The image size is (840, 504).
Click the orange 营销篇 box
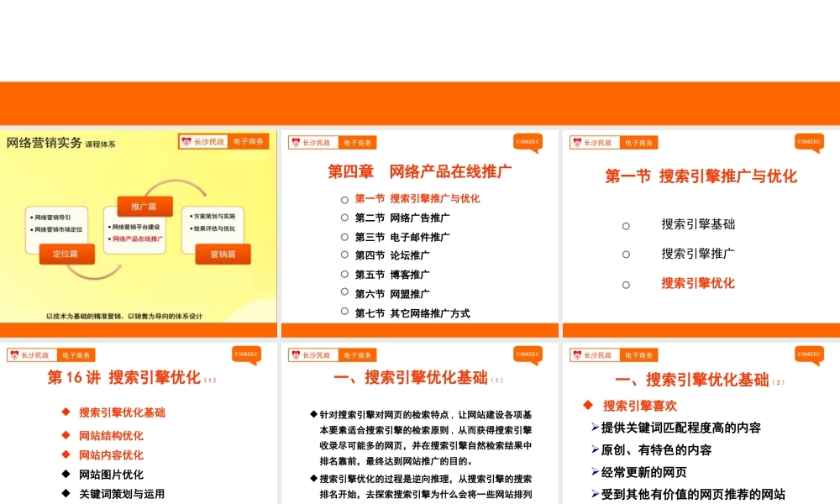coord(223,254)
